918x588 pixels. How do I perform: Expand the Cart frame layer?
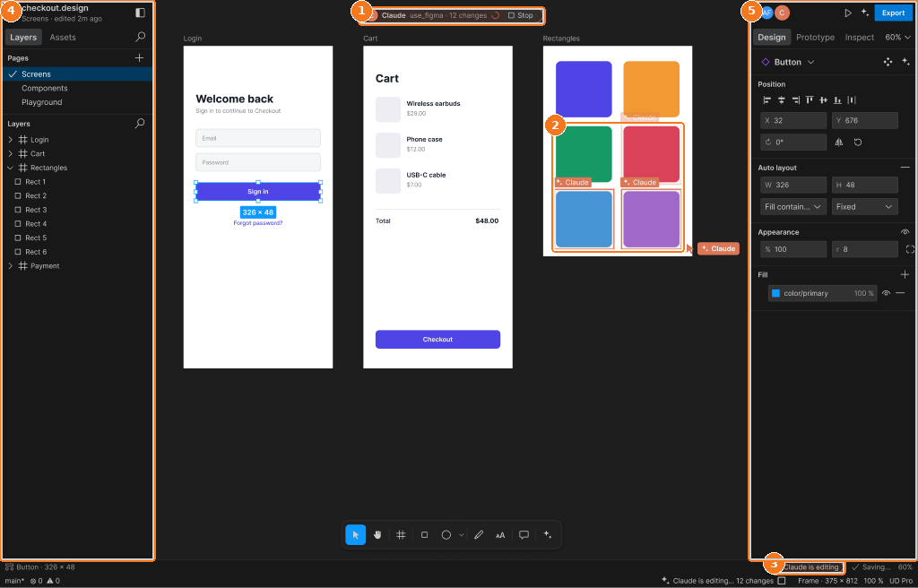pos(11,153)
